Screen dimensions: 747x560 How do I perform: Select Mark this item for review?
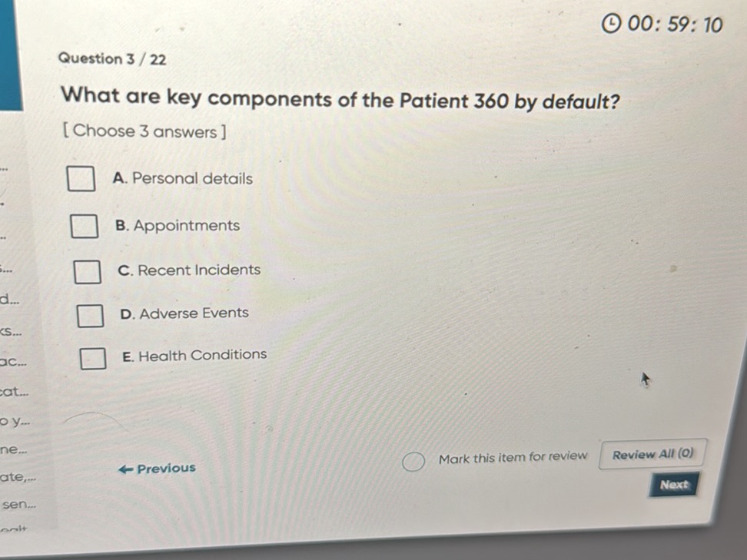pyautogui.click(x=413, y=462)
